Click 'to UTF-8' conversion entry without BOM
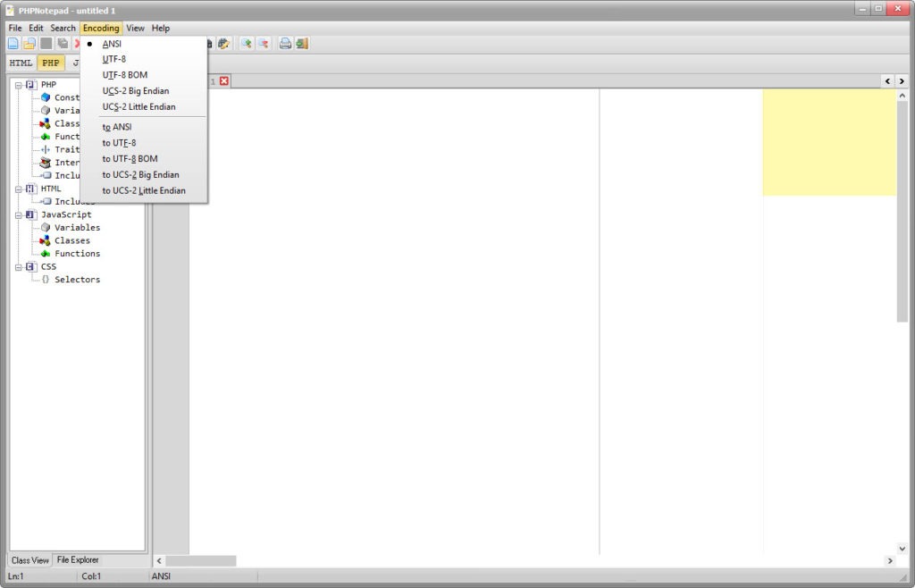 pos(144,143)
